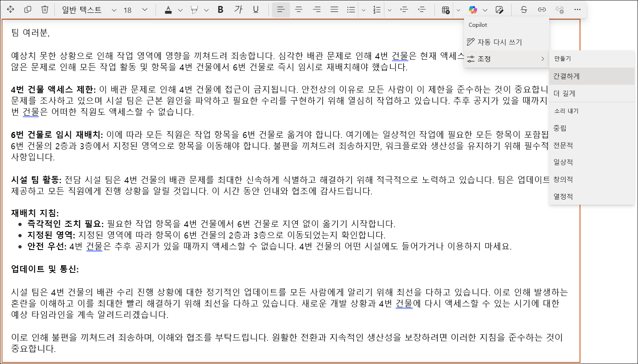The image size is (638, 364).
Task: Open the font size dropdown showing 18
Action: (x=135, y=10)
